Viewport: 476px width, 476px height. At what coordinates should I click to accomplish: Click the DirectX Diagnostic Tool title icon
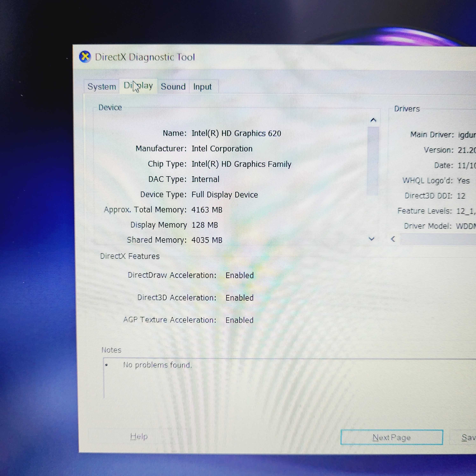(x=85, y=57)
